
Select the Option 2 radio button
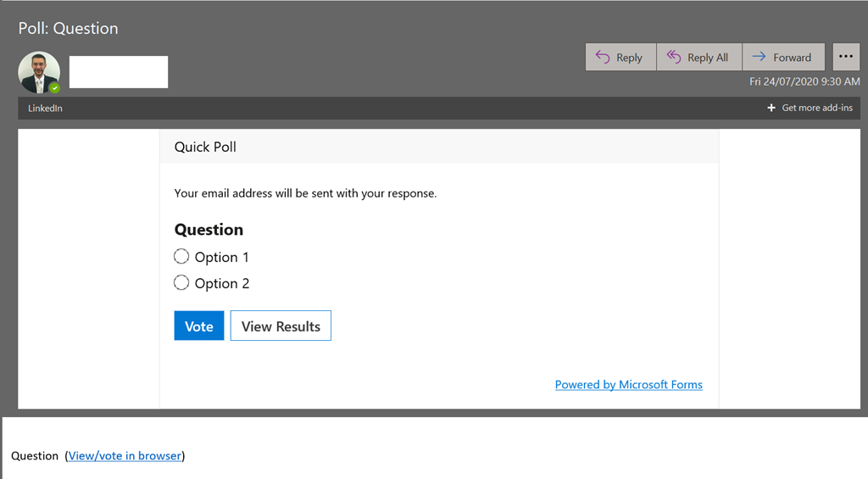tap(181, 283)
